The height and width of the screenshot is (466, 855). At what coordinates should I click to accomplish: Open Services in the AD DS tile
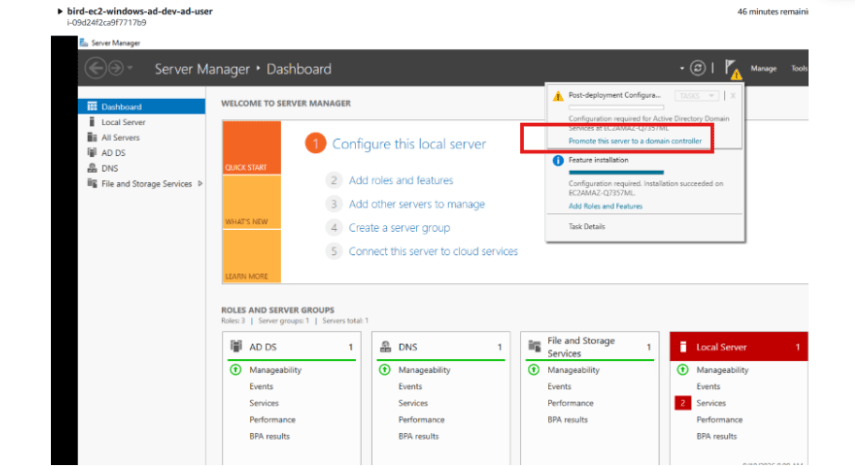click(264, 403)
